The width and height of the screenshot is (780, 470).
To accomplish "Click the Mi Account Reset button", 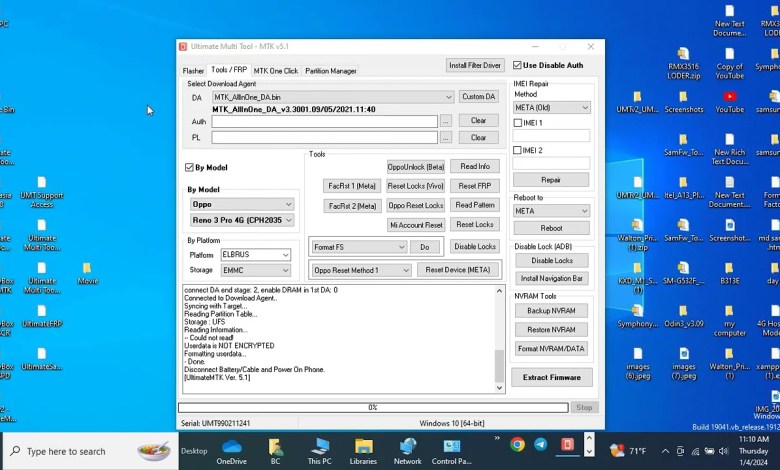I will click(x=416, y=225).
